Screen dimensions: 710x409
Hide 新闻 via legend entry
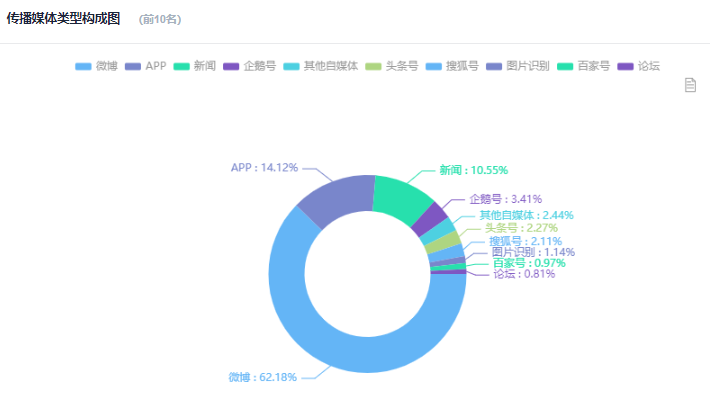click(x=194, y=66)
